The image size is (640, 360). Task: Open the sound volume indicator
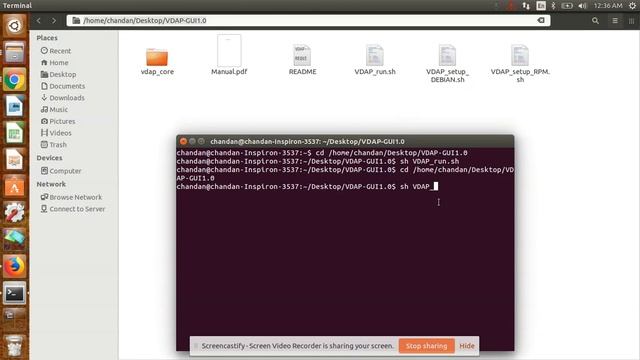click(x=582, y=6)
